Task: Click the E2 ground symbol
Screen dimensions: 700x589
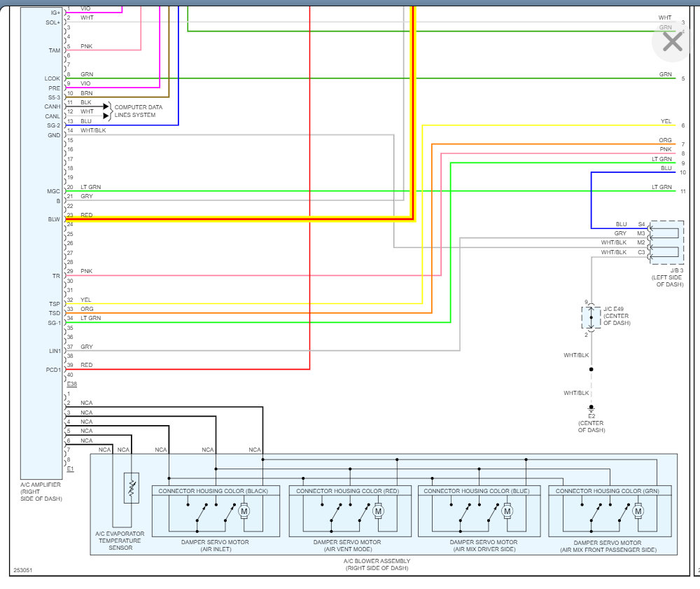Action: 591,408
